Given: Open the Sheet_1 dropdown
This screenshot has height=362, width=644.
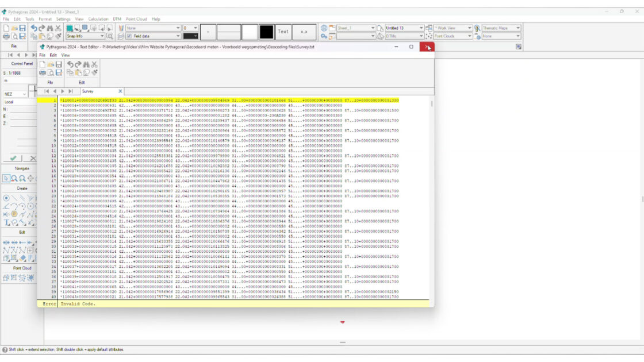Looking at the screenshot, I should (x=356, y=28).
